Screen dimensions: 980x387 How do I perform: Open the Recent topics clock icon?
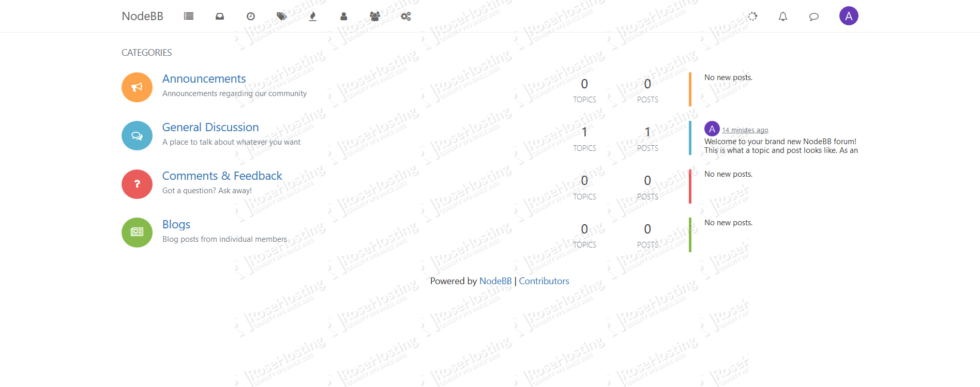click(x=251, y=17)
